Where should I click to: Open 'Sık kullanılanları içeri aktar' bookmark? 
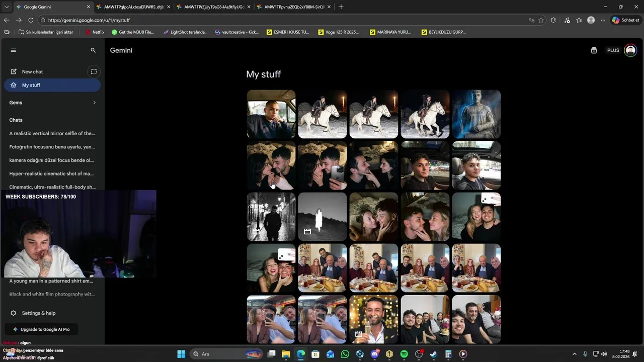click(46, 32)
